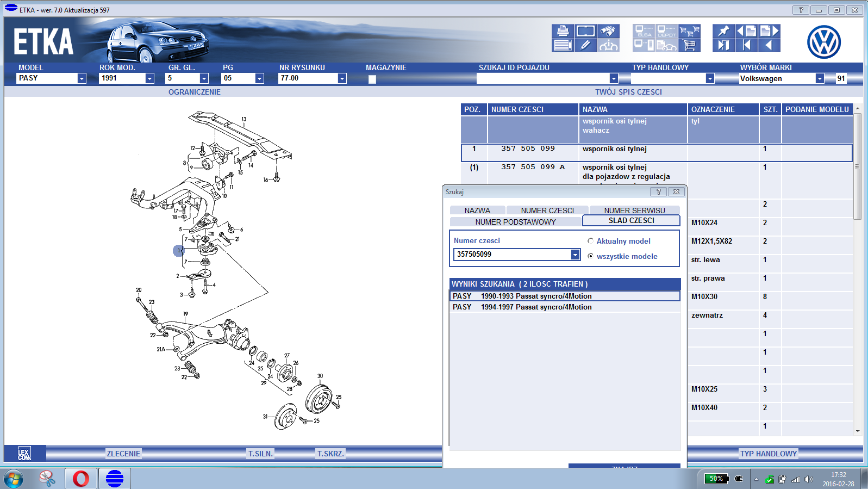Select result 1994-1997 Passat syncro/4Motion
Image resolution: width=868 pixels, height=489 pixels.
(x=565, y=307)
